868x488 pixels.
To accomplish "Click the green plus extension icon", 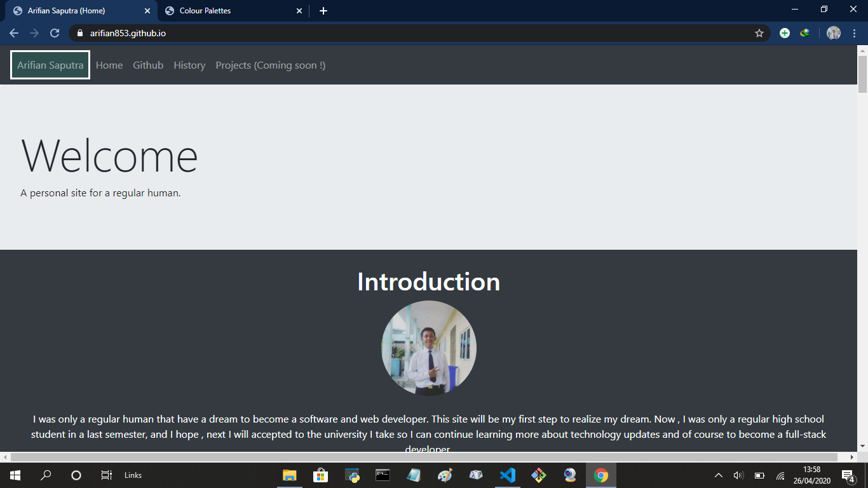I will [x=785, y=33].
